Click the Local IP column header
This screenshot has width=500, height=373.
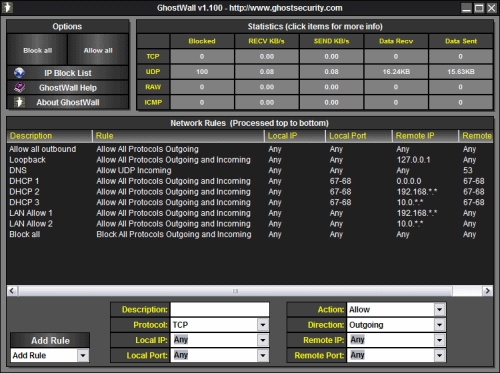click(295, 136)
